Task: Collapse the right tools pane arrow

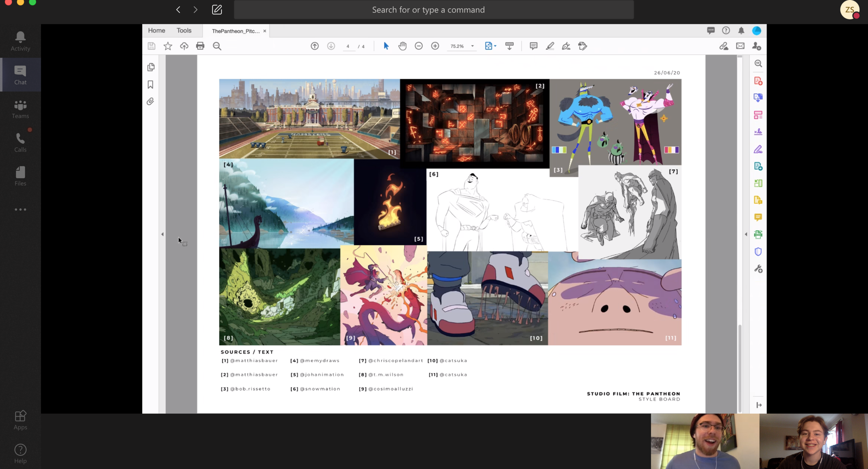Action: 746,234
